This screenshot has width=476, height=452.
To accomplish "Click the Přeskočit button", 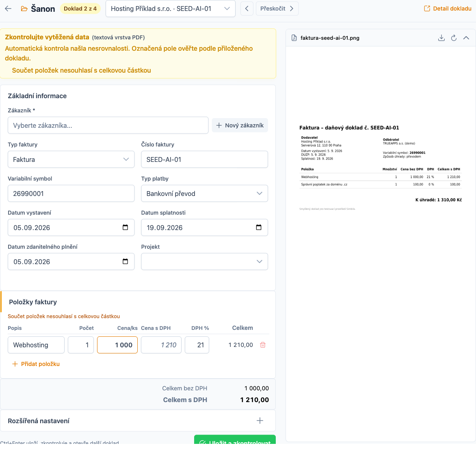I will click(277, 9).
